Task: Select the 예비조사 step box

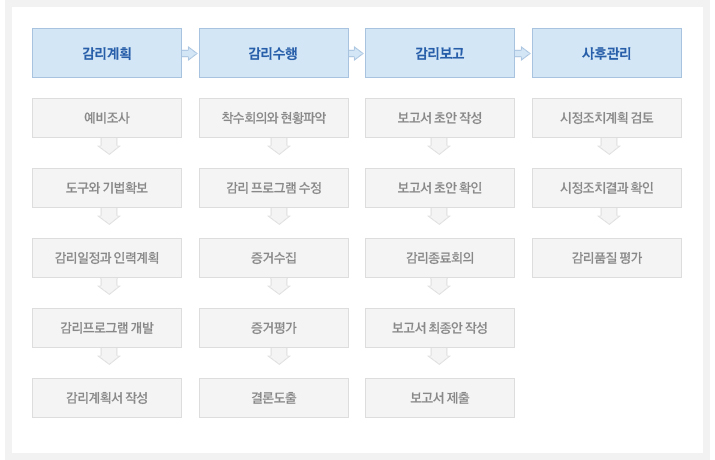Action: click(107, 118)
